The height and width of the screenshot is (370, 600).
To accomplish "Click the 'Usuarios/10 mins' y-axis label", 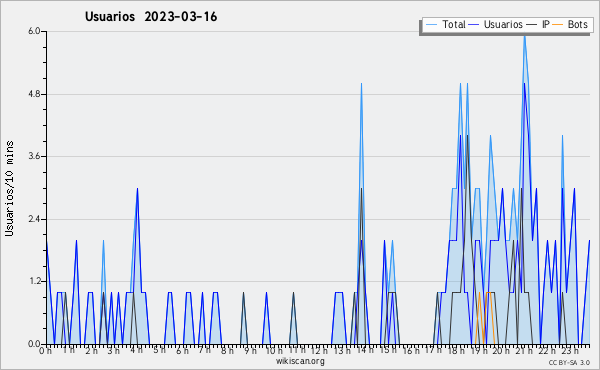I will pyautogui.click(x=9, y=188).
